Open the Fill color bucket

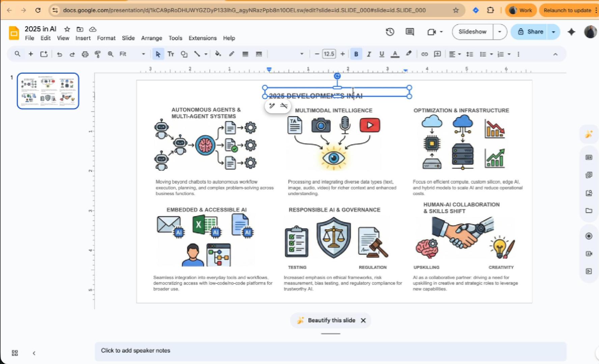[x=218, y=54]
